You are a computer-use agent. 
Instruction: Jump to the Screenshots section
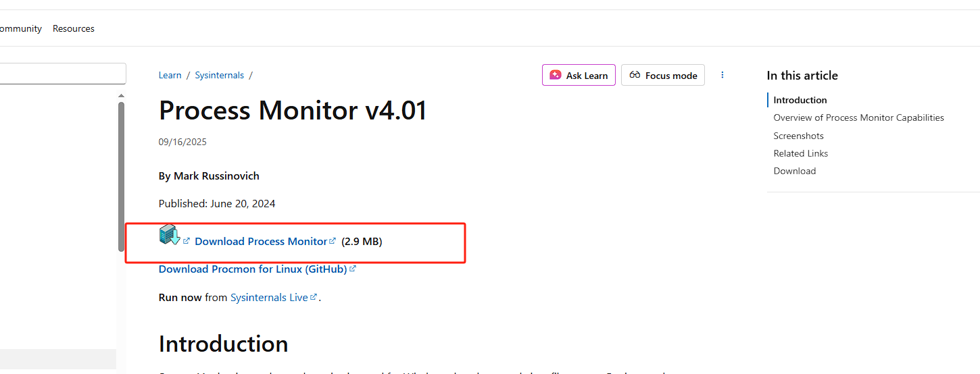tap(798, 136)
